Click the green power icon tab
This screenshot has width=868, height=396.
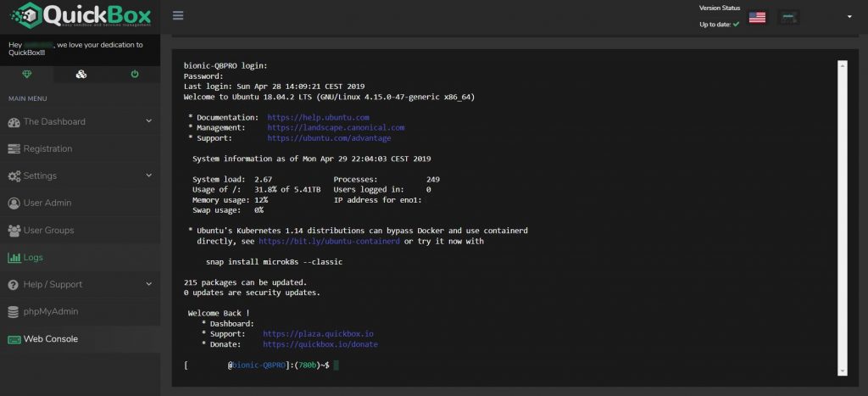tap(135, 75)
